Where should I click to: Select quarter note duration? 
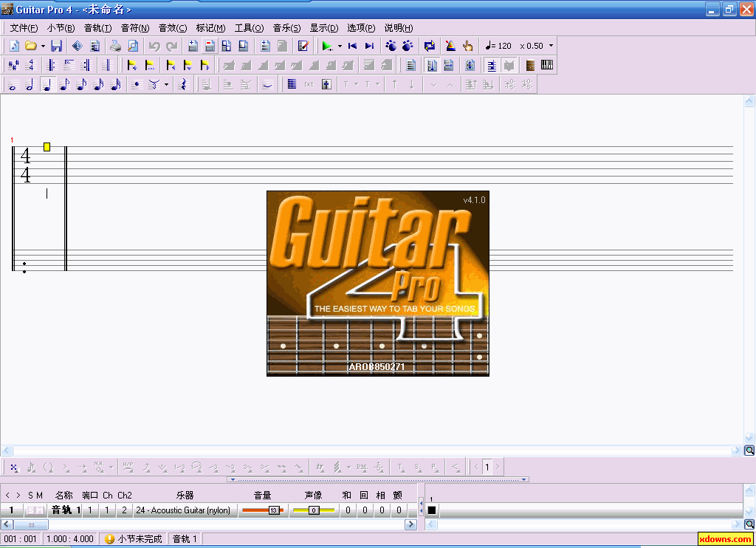coord(47,85)
